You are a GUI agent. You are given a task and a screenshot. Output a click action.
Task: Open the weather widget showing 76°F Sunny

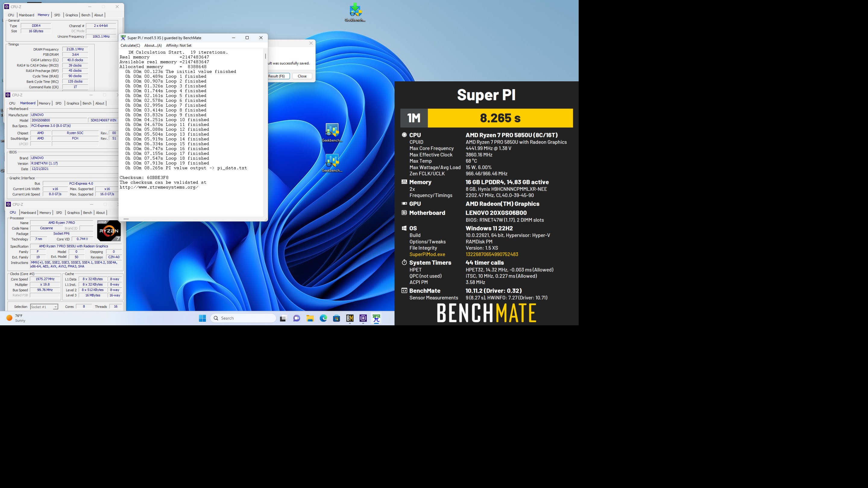pyautogui.click(x=16, y=318)
